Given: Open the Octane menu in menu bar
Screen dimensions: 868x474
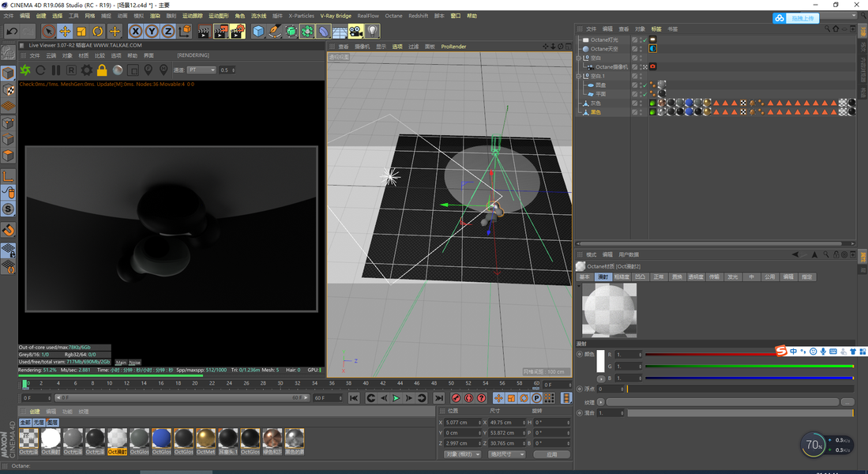Looking at the screenshot, I should pyautogui.click(x=393, y=16).
